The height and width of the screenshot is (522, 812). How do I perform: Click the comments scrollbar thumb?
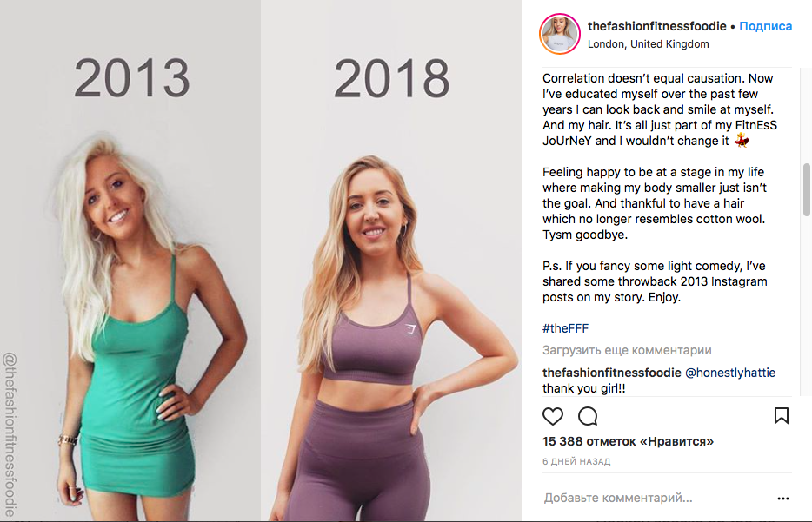click(x=807, y=189)
